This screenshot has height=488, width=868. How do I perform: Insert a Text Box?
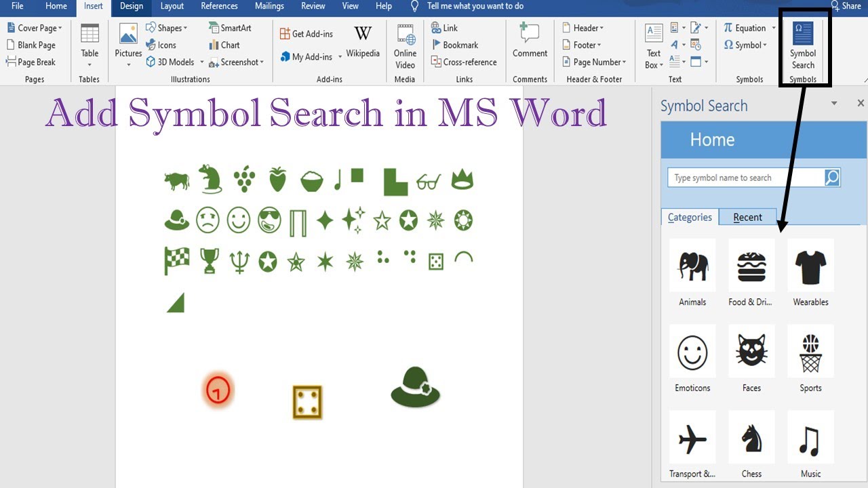[x=654, y=45]
